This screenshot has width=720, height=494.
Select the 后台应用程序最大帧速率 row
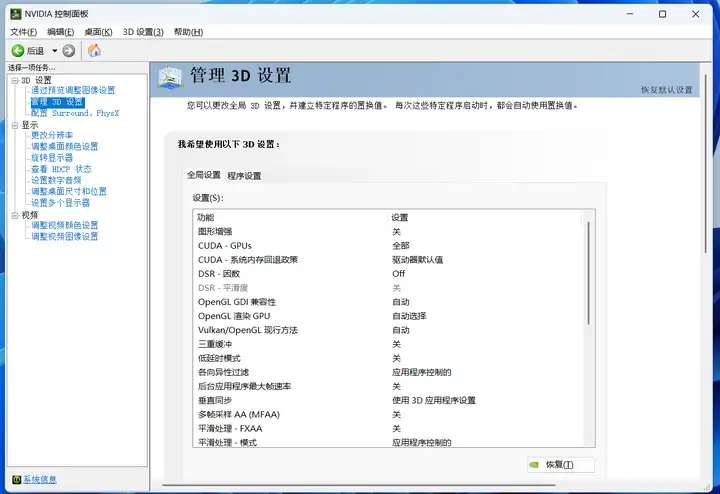pos(388,386)
